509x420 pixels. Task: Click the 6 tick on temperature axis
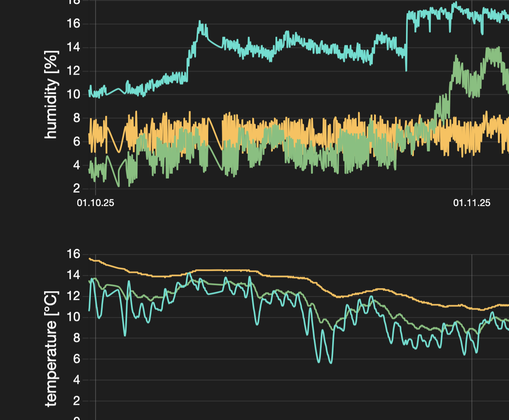coord(76,359)
